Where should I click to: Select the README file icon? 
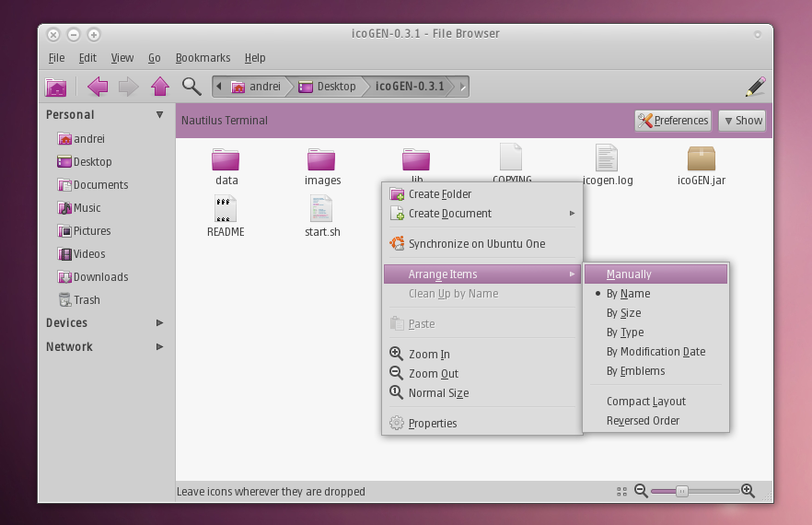226,208
